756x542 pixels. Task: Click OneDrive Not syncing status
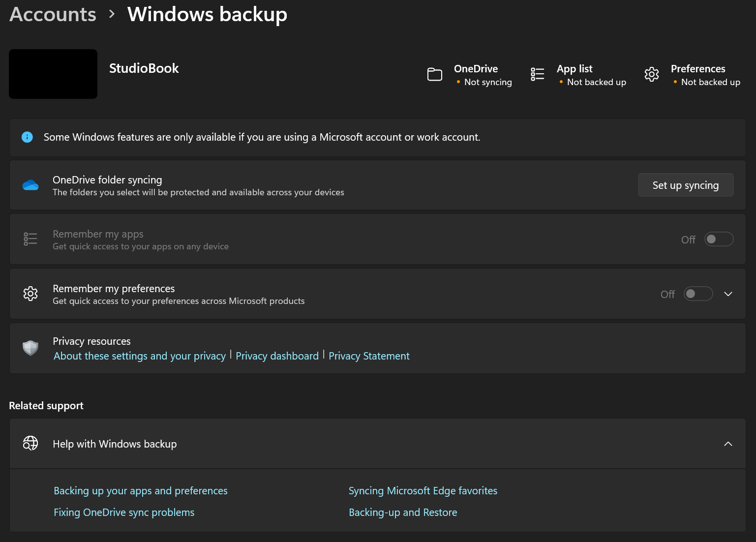483,75
